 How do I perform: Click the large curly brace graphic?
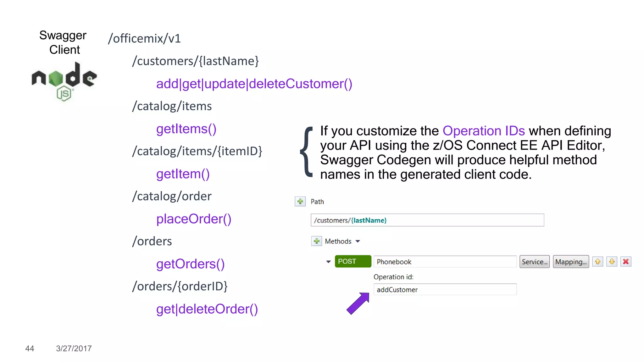307,152
